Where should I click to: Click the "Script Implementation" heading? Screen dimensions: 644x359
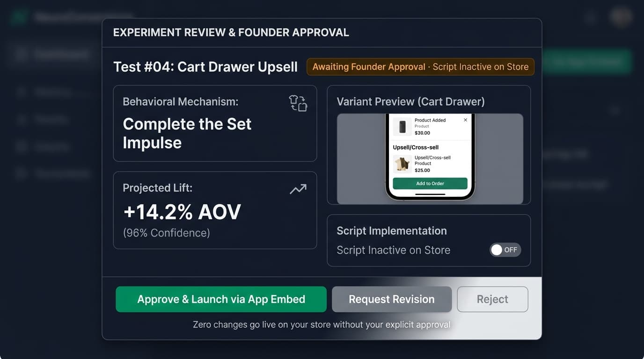[392, 231]
